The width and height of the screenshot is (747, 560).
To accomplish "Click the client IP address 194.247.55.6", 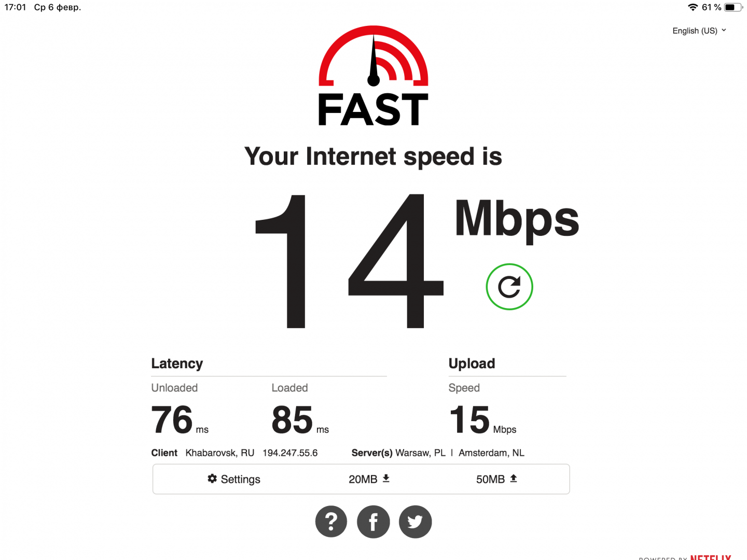I will pyautogui.click(x=290, y=453).
